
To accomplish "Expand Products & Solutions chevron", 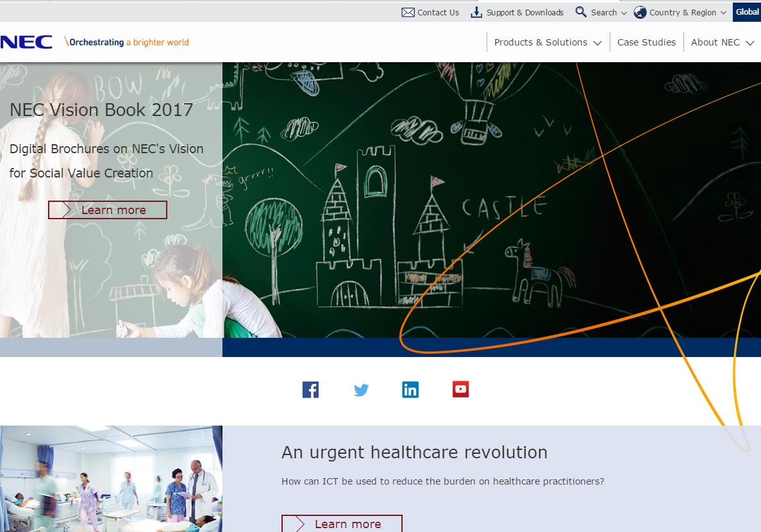I will coord(598,43).
